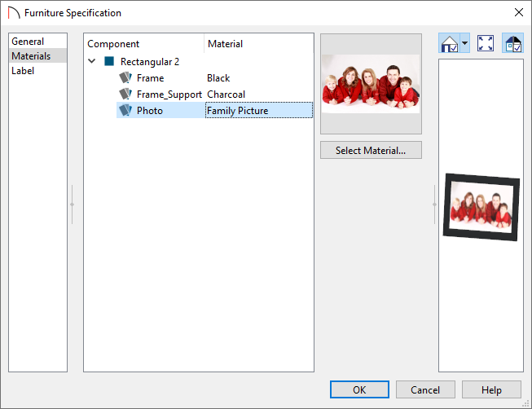
Task: Open Help for this dialog
Action: pos(491,389)
